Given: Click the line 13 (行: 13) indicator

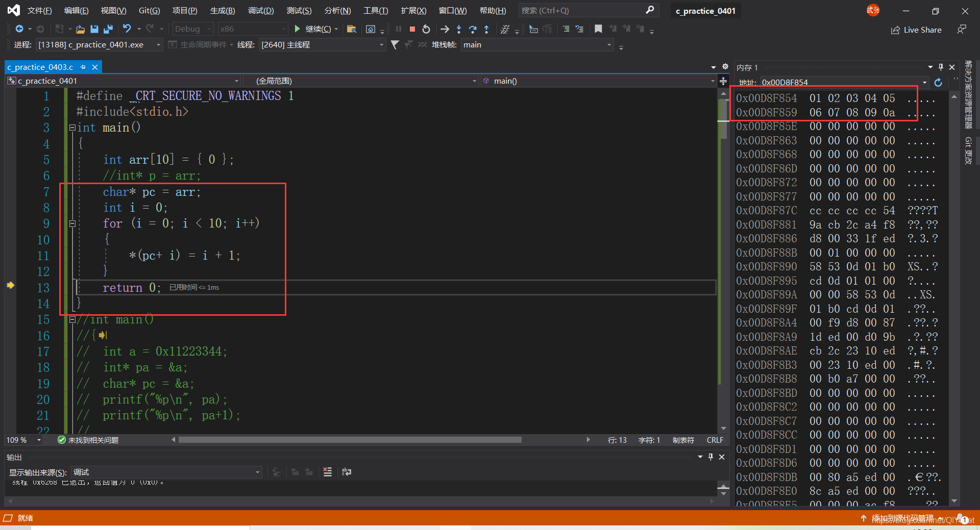Looking at the screenshot, I should (617, 440).
